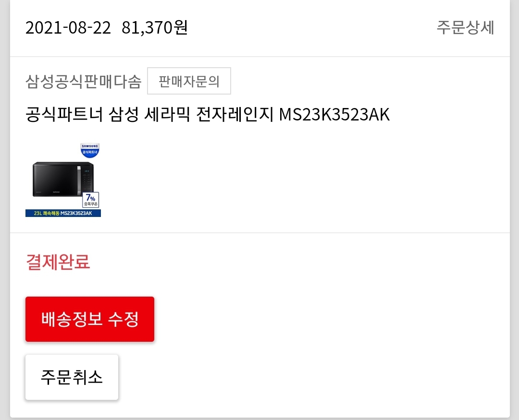Click the red 배송정보 수정 button
The height and width of the screenshot is (420, 519).
tap(90, 319)
